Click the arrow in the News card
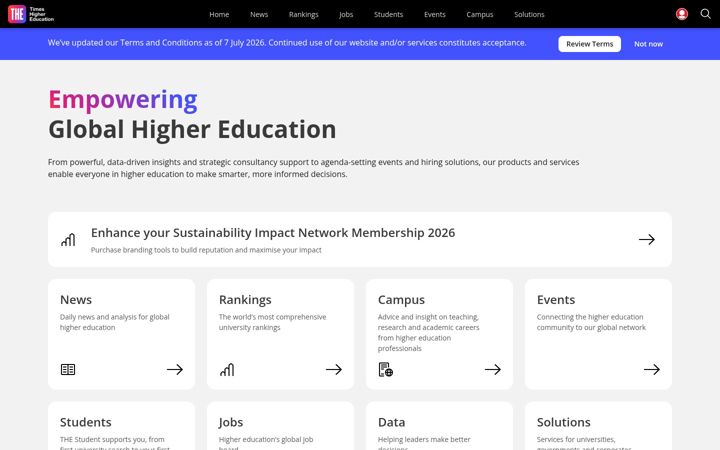The width and height of the screenshot is (720, 450). 175,369
